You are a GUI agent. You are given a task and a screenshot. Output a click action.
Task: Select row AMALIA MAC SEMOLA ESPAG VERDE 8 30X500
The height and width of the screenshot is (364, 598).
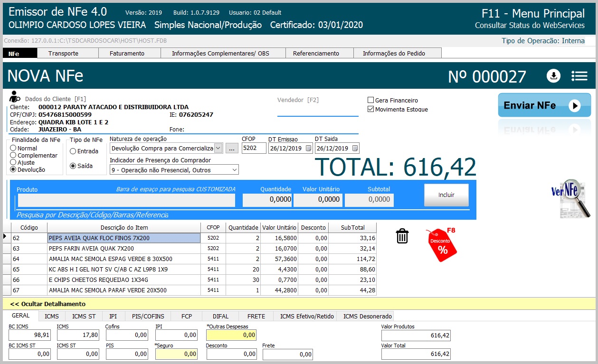(190, 259)
